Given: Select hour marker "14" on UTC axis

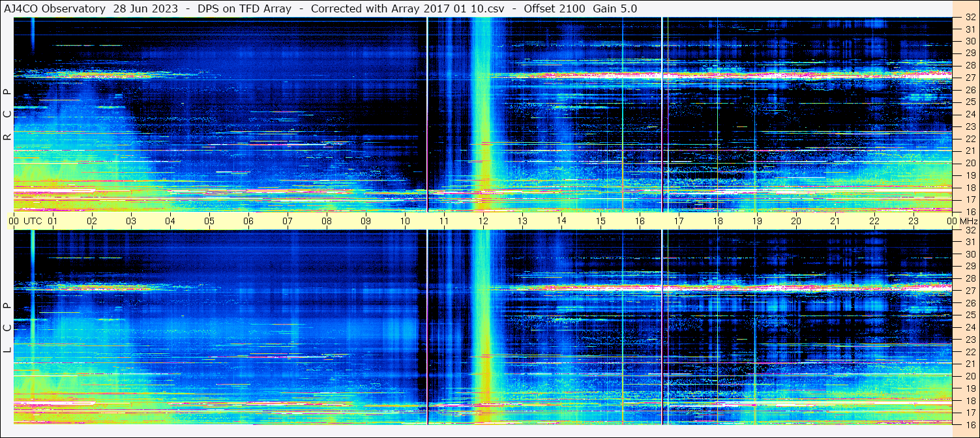Looking at the screenshot, I should [561, 221].
